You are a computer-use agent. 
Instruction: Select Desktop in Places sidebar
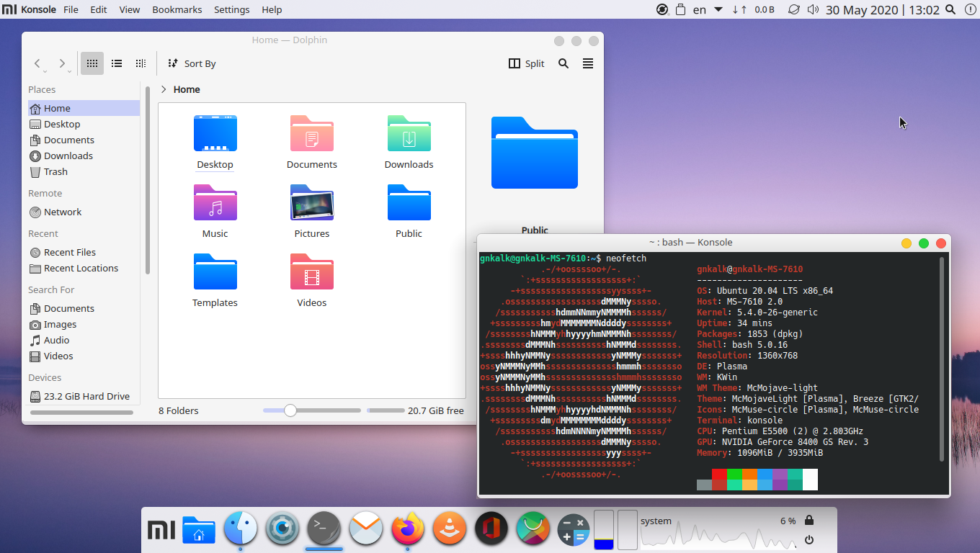pyautogui.click(x=84, y=124)
